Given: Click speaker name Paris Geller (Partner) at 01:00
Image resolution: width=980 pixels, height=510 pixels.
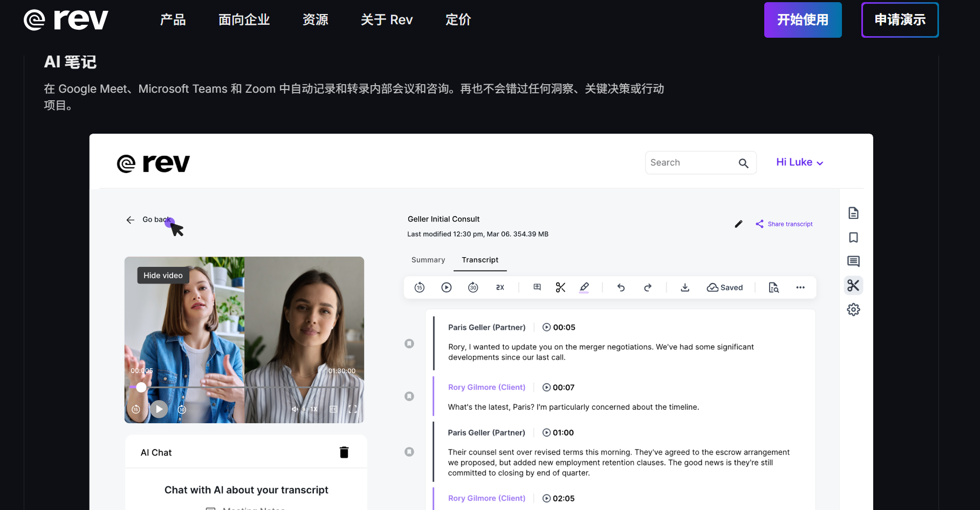Looking at the screenshot, I should pyautogui.click(x=486, y=432).
